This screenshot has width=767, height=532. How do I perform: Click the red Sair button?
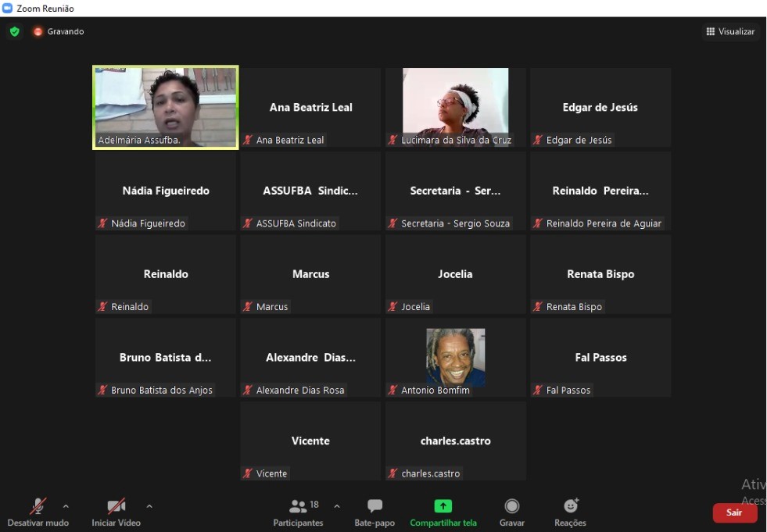pos(734,512)
